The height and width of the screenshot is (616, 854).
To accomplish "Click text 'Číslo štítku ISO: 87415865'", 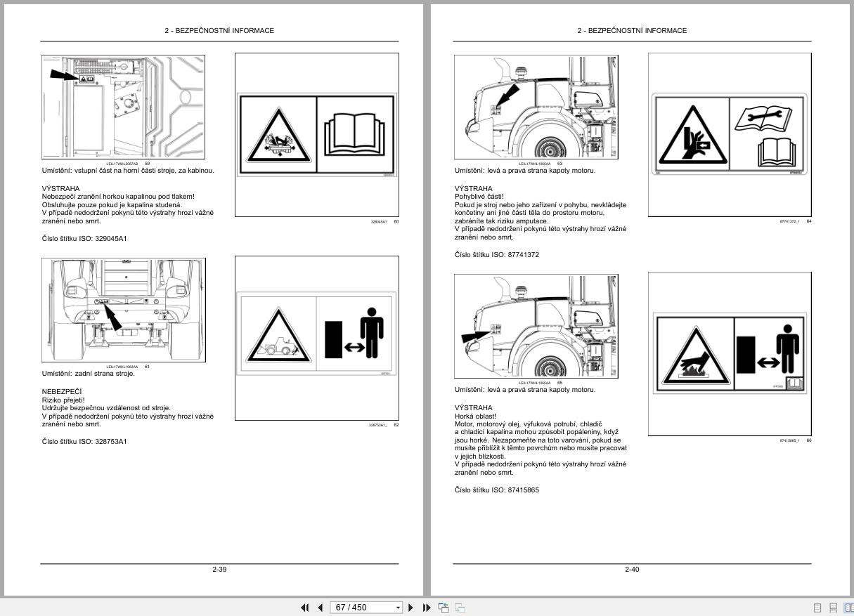I will 497,490.
